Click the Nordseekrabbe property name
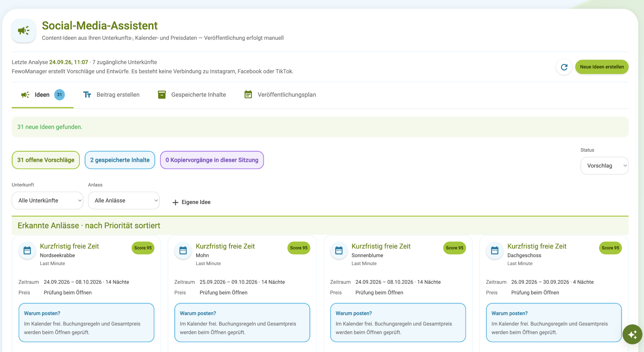The width and height of the screenshot is (644, 352). pos(58,255)
